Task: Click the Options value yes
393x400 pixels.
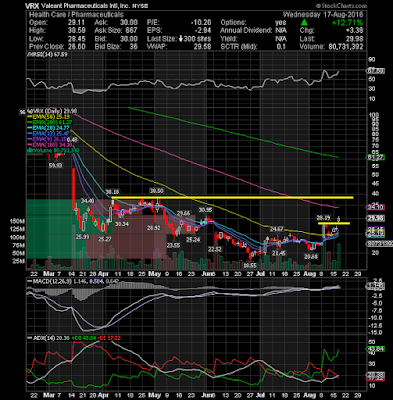Action: pyautogui.click(x=281, y=22)
